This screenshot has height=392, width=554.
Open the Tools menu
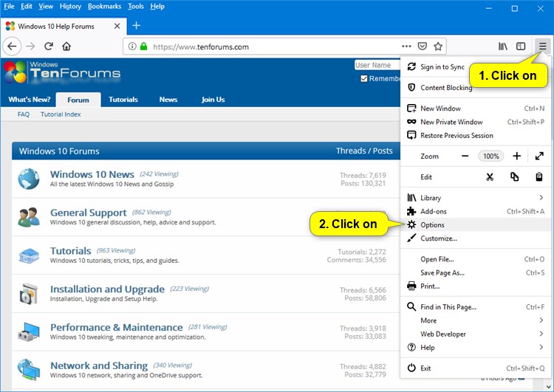[x=136, y=7]
